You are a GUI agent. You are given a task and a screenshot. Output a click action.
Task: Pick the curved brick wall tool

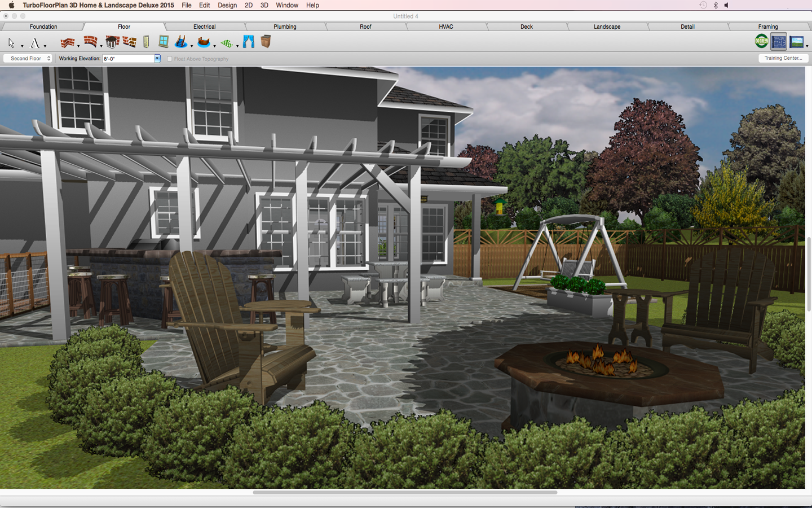tap(90, 42)
